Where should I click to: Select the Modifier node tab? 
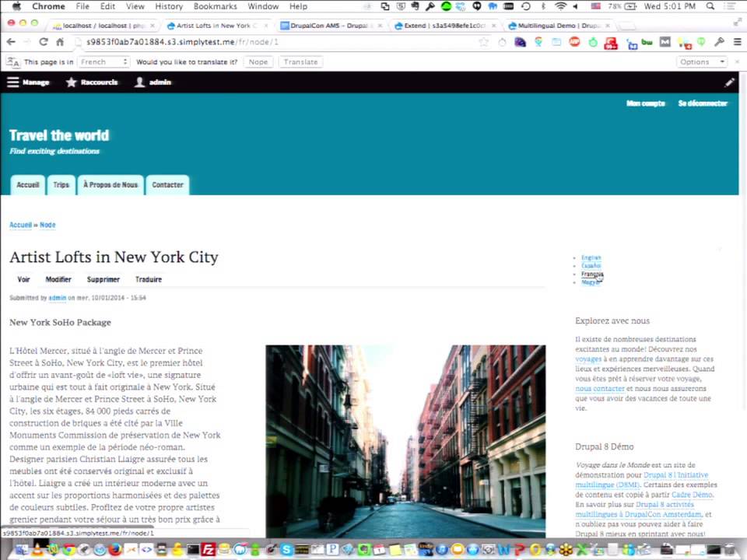58,279
